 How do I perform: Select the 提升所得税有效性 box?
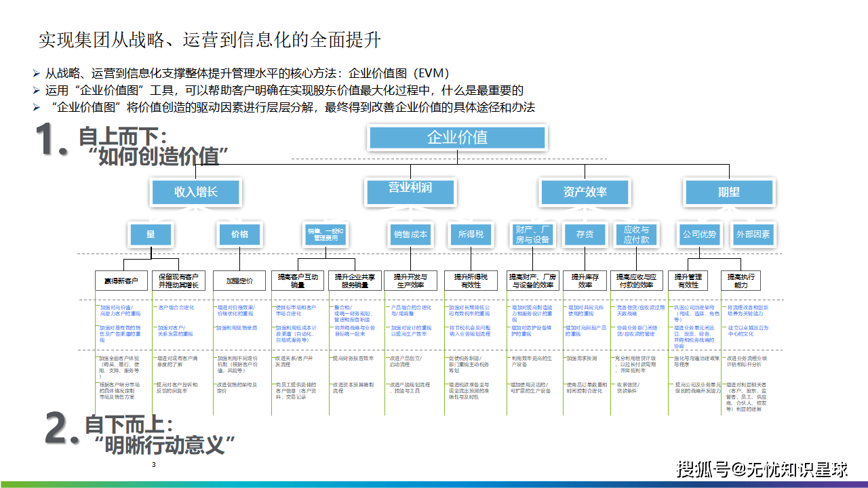[x=471, y=281]
